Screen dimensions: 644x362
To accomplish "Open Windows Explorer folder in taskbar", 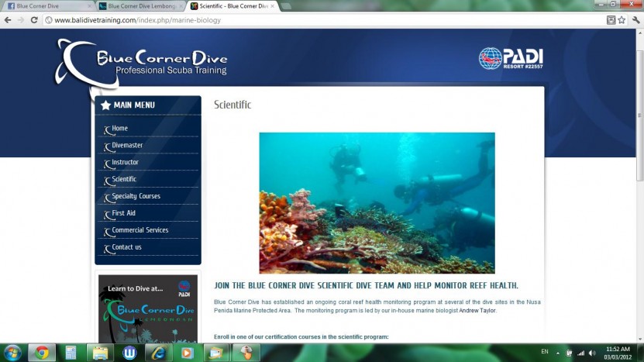I will coord(100,353).
